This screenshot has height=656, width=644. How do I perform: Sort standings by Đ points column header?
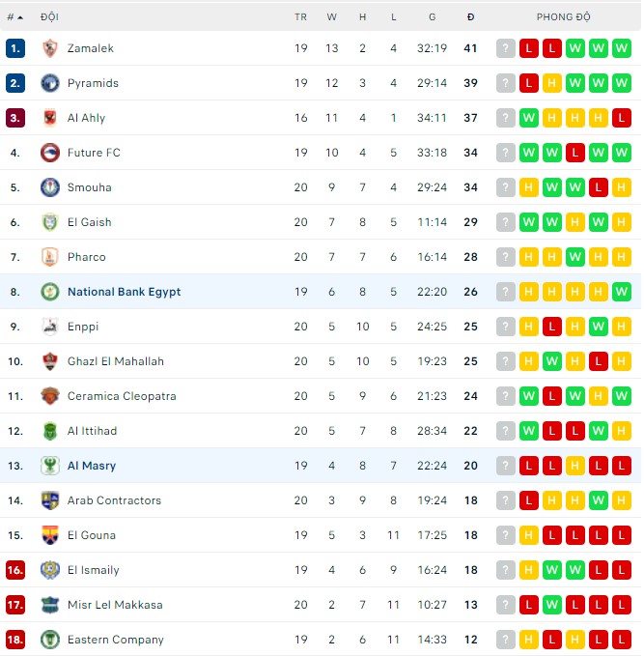pos(470,17)
